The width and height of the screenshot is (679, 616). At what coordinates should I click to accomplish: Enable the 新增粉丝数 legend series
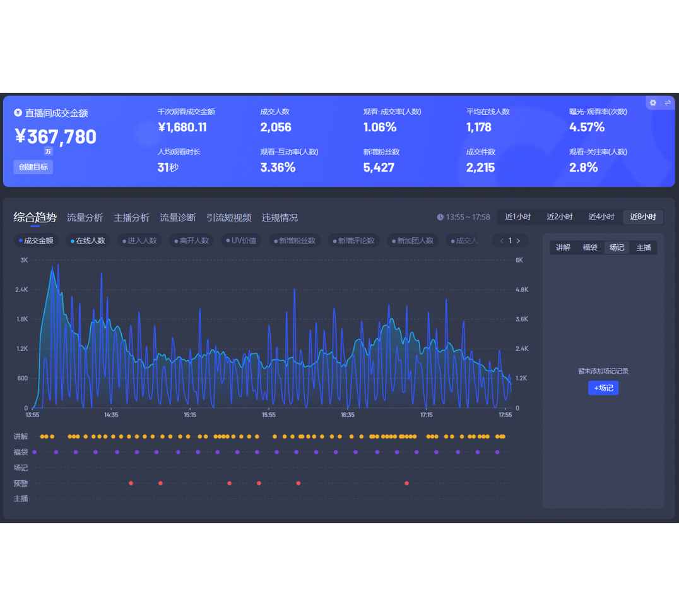click(x=294, y=240)
